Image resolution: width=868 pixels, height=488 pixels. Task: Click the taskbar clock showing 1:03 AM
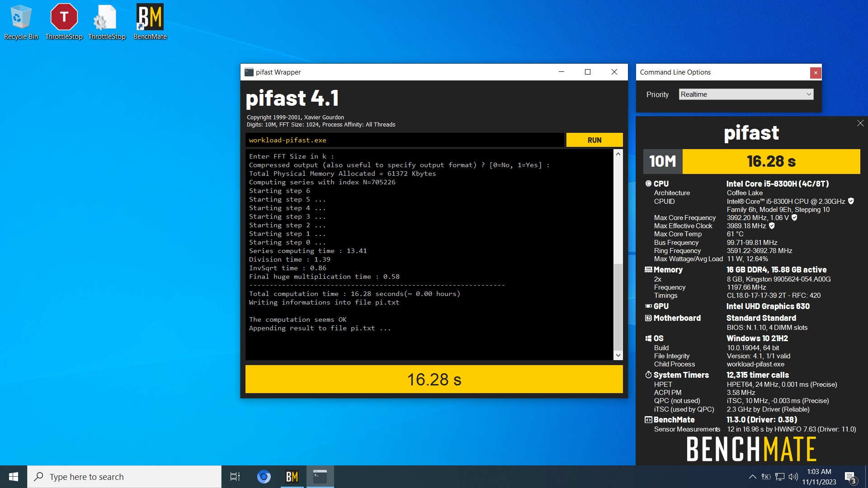pos(819,477)
